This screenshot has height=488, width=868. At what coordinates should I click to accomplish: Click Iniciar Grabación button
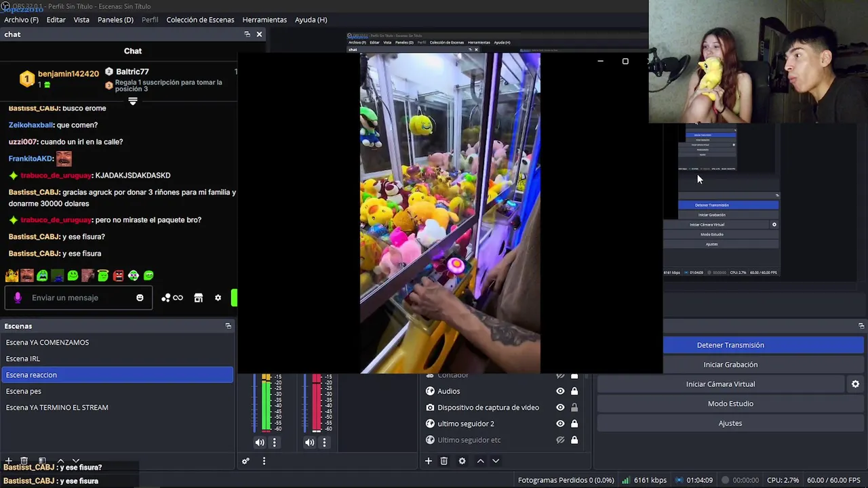click(730, 365)
